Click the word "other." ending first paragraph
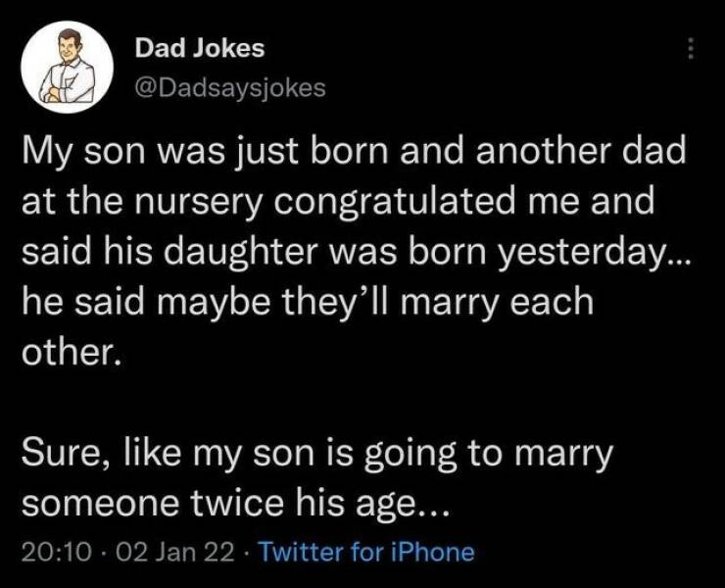This screenshot has width=725, height=588. point(72,350)
